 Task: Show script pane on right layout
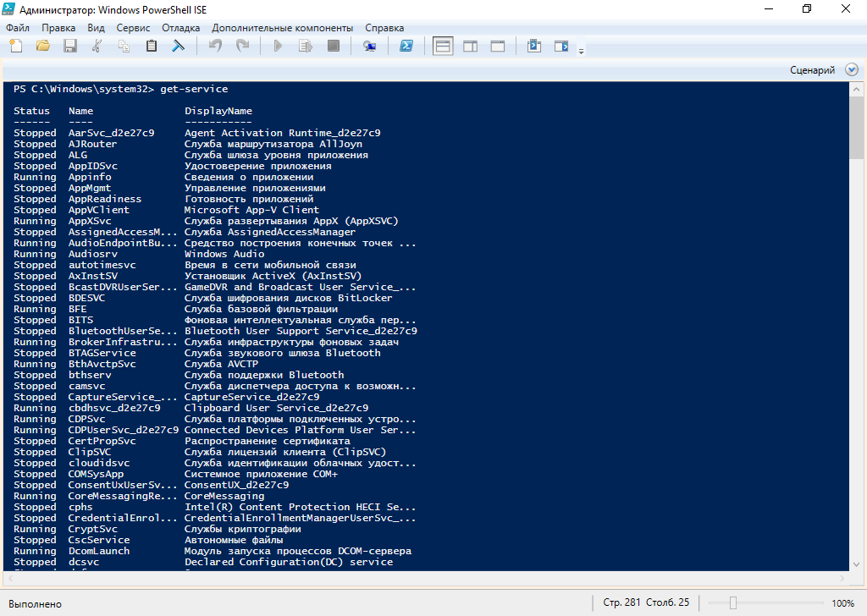point(470,47)
